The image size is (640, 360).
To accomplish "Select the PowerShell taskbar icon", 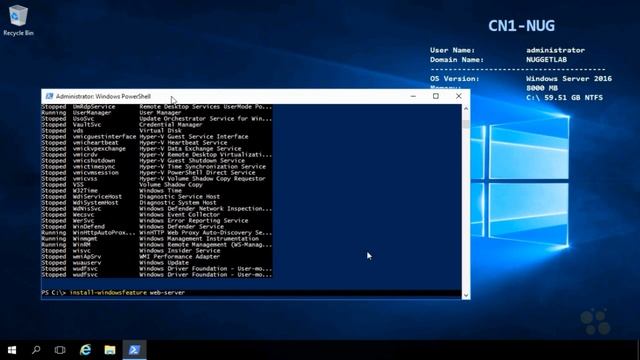I will [x=135, y=350].
